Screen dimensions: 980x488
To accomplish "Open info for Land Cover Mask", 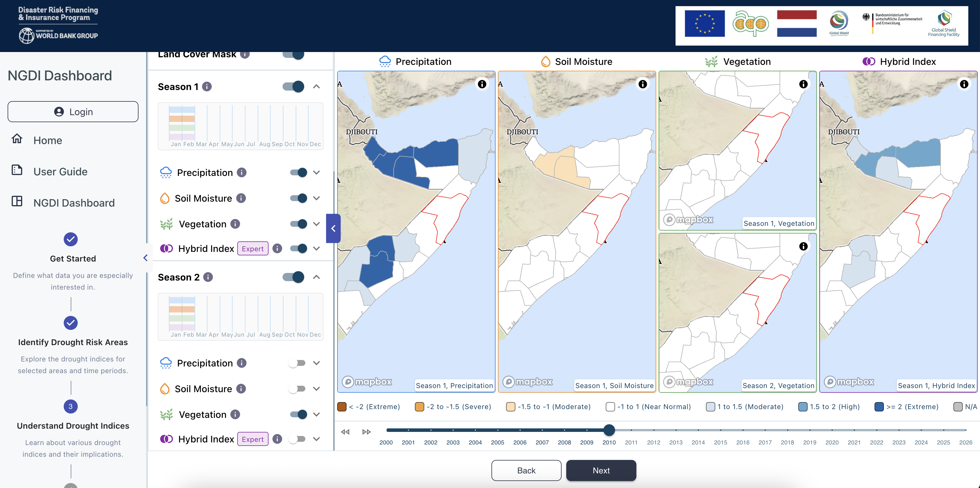I will (x=245, y=54).
